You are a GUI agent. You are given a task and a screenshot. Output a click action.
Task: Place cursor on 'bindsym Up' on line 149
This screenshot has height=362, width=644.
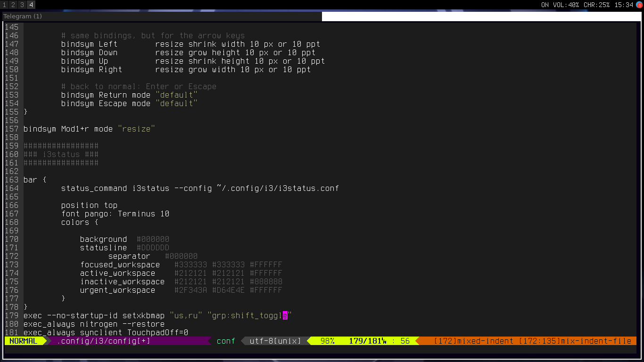tap(84, 61)
